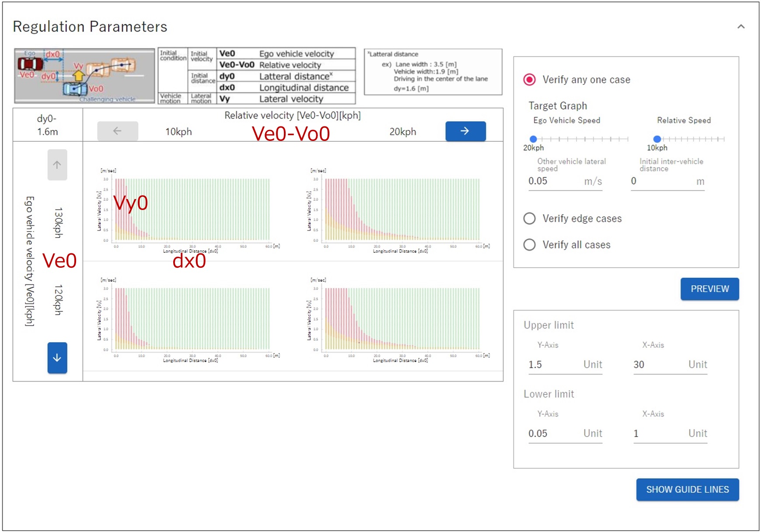The image size is (761, 532).
Task: Select Verify any one case option
Action: [530, 80]
